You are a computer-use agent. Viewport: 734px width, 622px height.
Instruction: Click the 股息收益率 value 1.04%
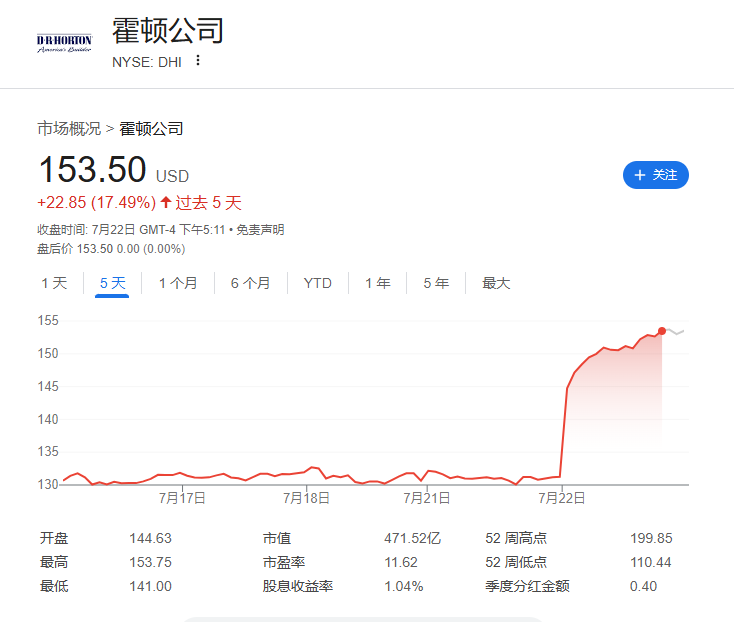pyautogui.click(x=404, y=586)
